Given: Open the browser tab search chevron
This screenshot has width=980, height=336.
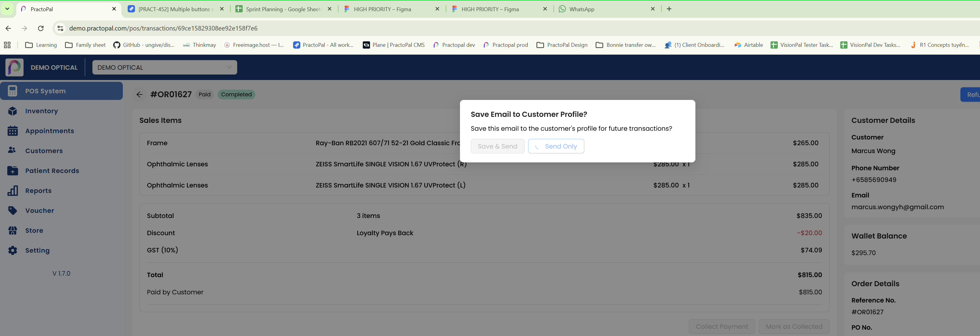Looking at the screenshot, I should tap(7, 9).
